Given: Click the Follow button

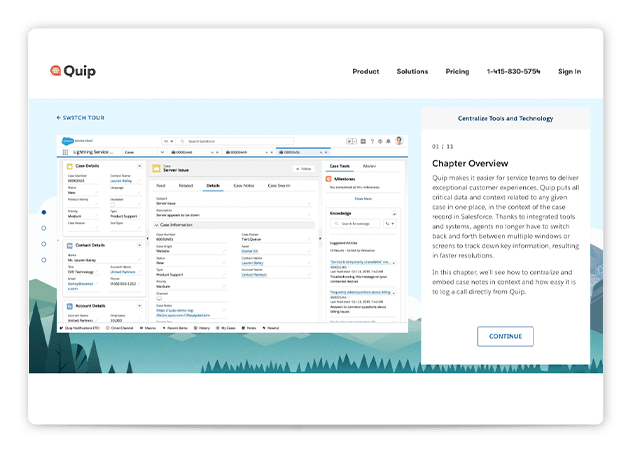Looking at the screenshot, I should (304, 169).
